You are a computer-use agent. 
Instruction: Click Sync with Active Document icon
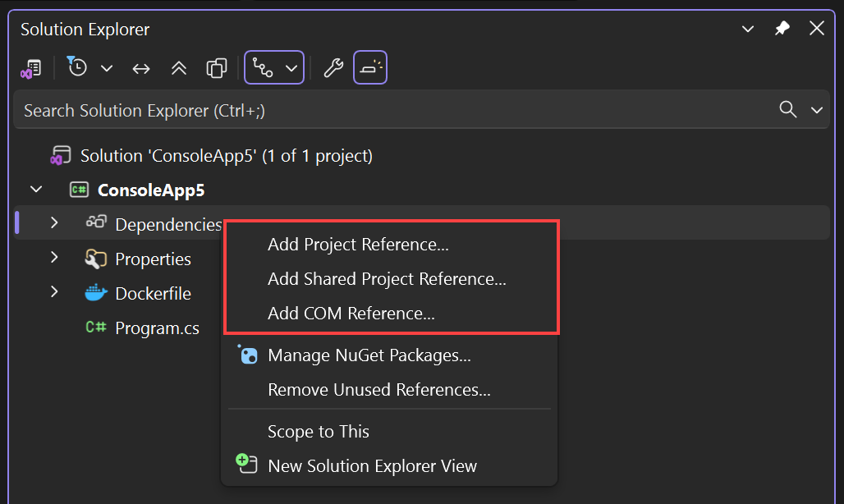coord(140,68)
